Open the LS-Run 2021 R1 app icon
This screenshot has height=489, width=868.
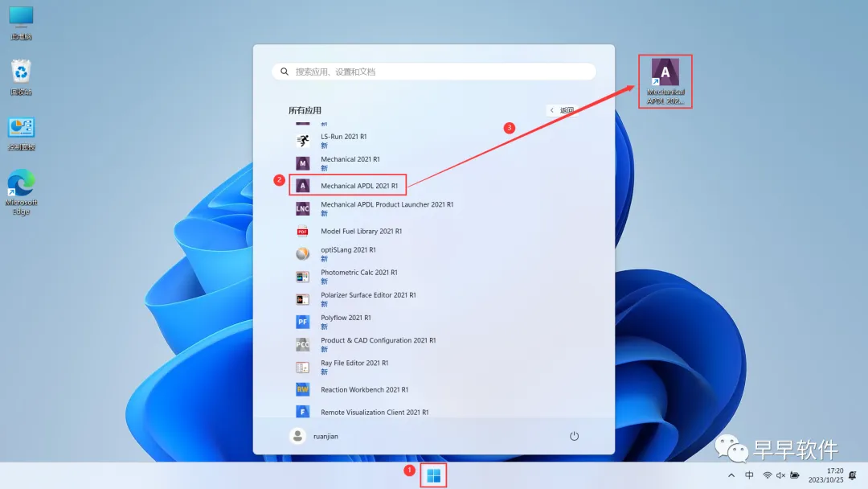pos(302,141)
